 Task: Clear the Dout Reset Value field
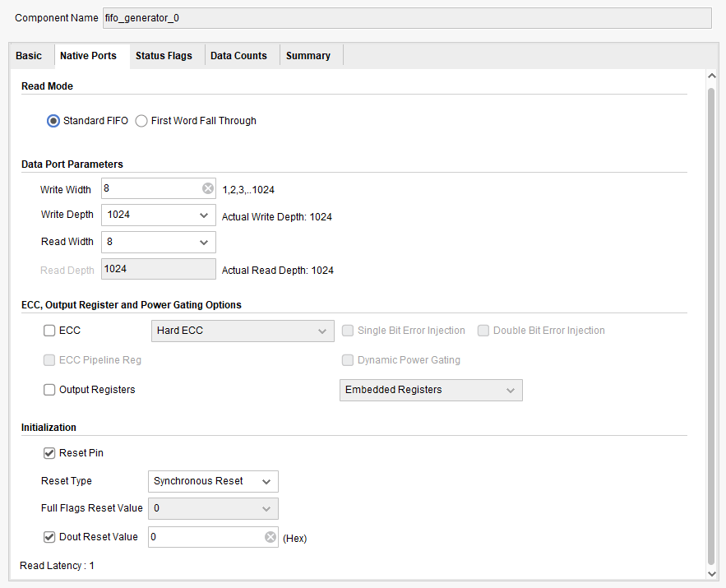tap(271, 538)
